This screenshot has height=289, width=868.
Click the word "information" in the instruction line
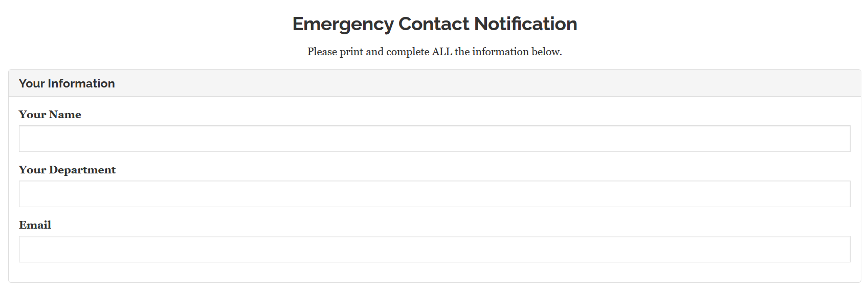coord(500,52)
